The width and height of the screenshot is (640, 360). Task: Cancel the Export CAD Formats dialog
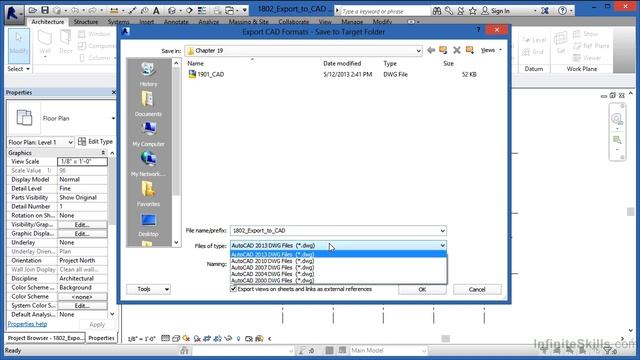(477, 289)
